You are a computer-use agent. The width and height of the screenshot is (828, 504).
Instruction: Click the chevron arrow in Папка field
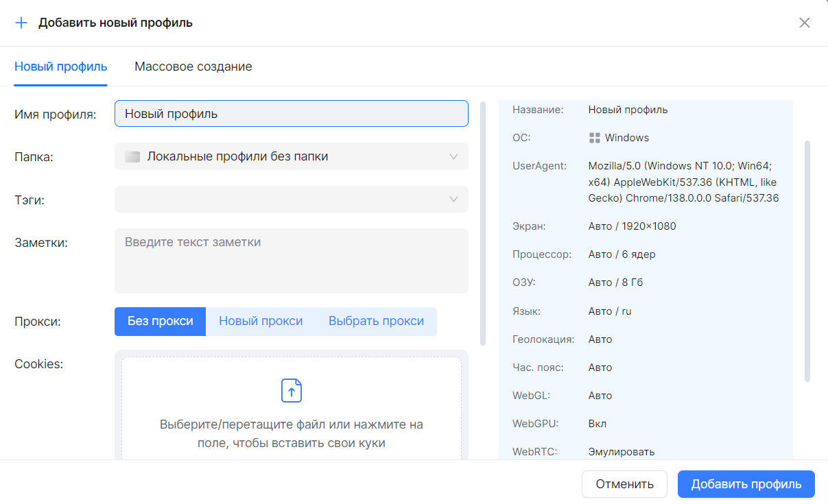pos(453,156)
